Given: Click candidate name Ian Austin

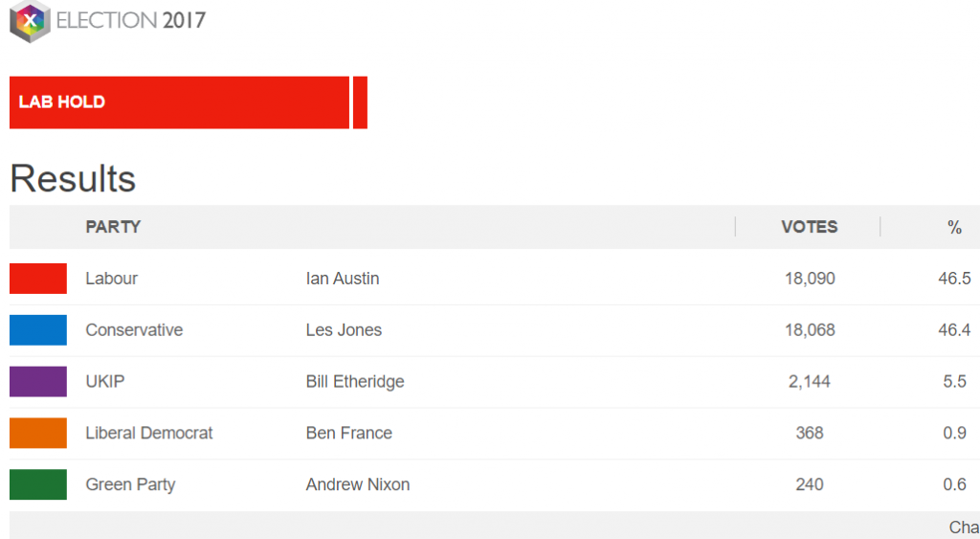Looking at the screenshot, I should [x=343, y=279].
